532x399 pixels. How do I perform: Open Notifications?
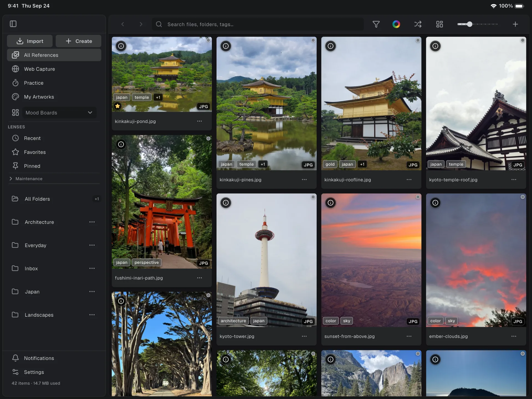tap(54, 358)
